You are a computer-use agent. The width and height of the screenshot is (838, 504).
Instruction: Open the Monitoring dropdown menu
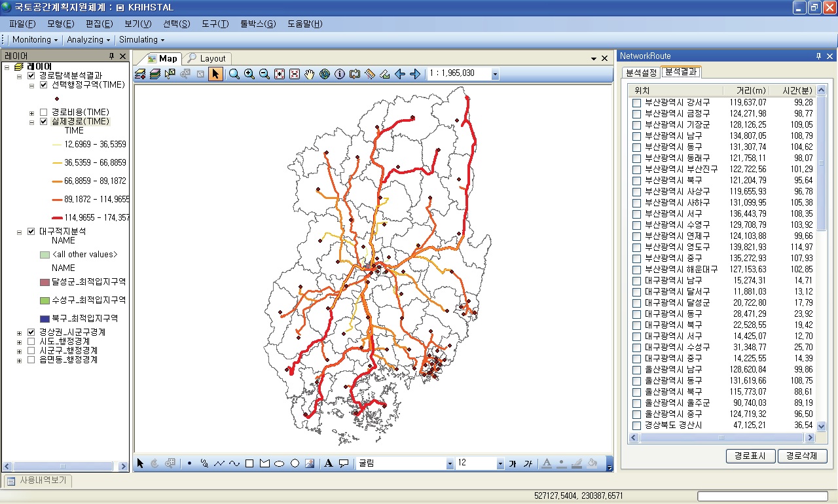pos(35,40)
